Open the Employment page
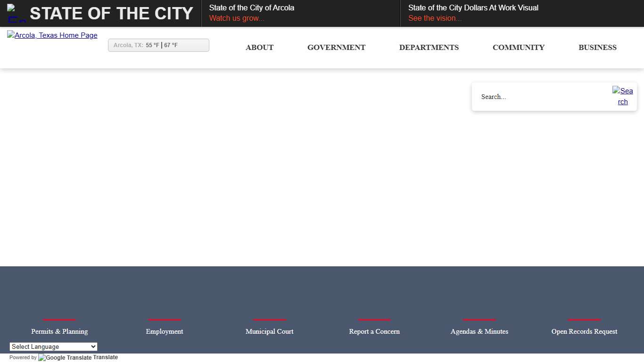The width and height of the screenshot is (644, 362). pos(164,331)
